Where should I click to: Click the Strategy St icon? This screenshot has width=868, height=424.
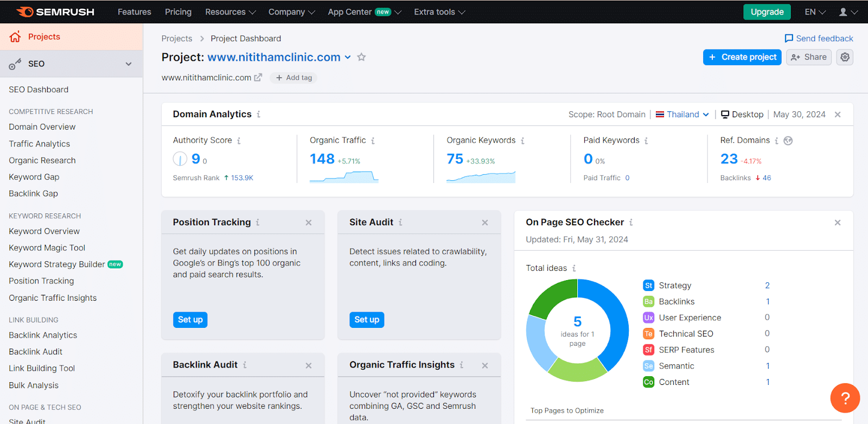coord(648,286)
